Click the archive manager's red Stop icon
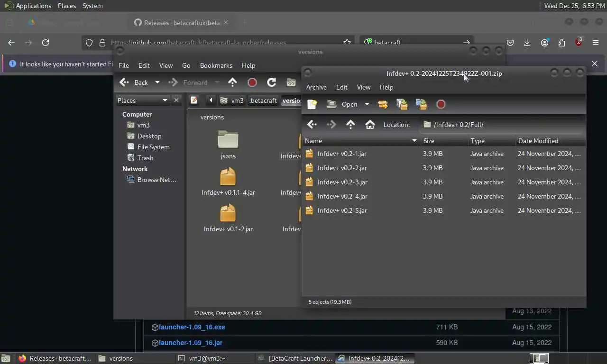The width and height of the screenshot is (607, 364). pos(441,104)
